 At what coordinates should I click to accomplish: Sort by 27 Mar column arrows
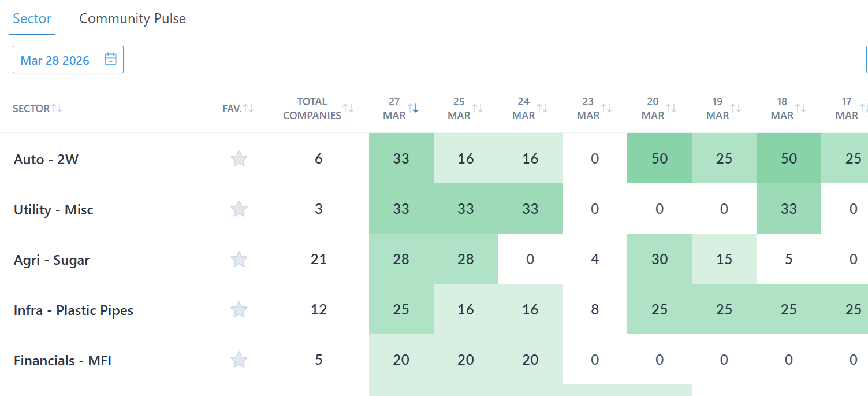413,108
